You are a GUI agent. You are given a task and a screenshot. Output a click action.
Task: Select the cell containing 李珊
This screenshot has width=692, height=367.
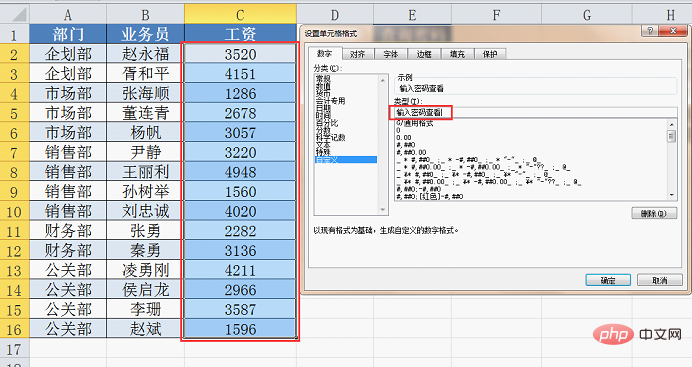[x=145, y=309]
